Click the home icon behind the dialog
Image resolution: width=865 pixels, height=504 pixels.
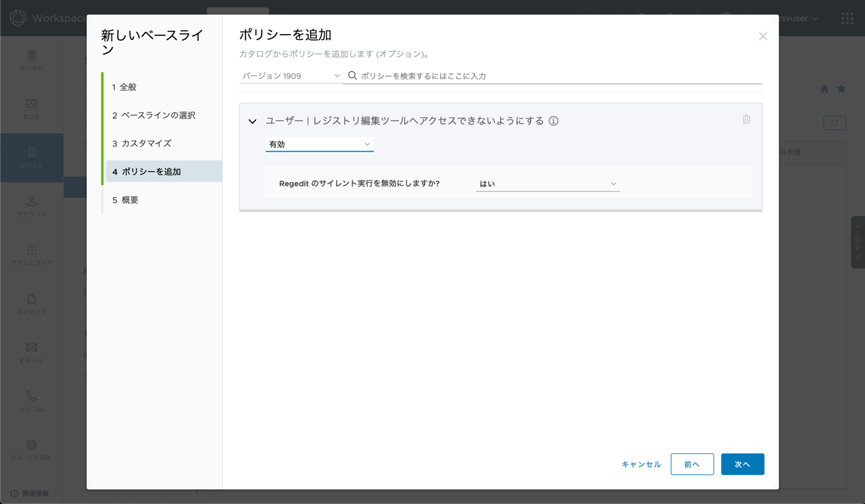tap(824, 89)
